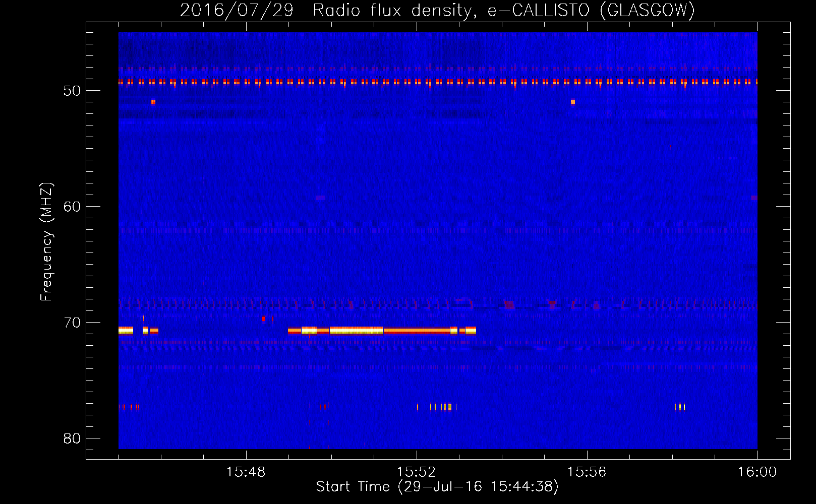This screenshot has width=816, height=504.
Task: Click the 50 MHz frequency tick label
Action: point(72,91)
